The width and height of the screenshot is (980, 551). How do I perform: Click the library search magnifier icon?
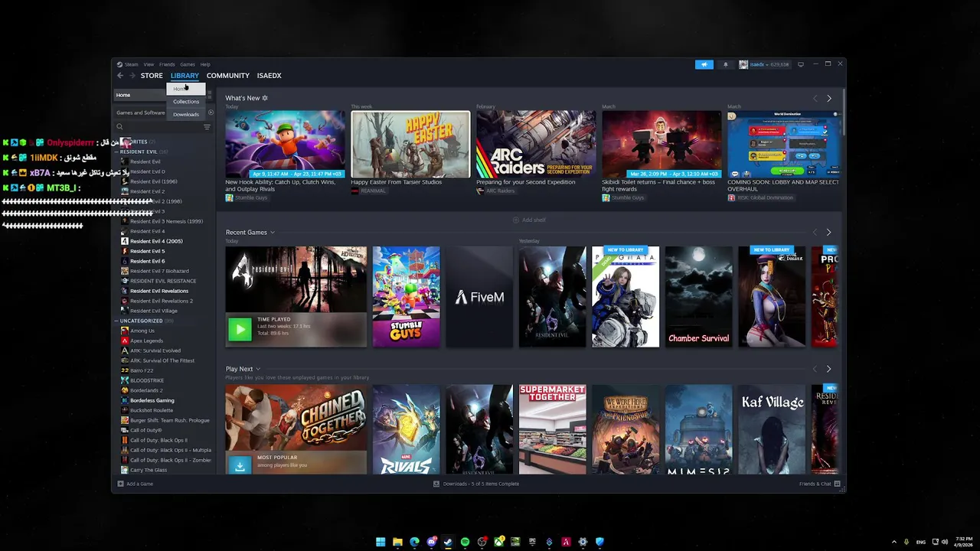[119, 127]
